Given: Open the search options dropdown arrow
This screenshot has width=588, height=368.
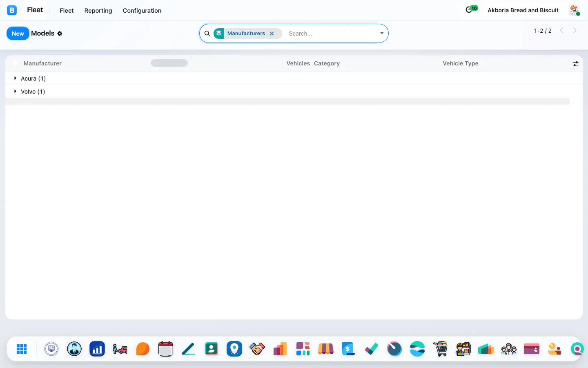Looking at the screenshot, I should [x=382, y=34].
